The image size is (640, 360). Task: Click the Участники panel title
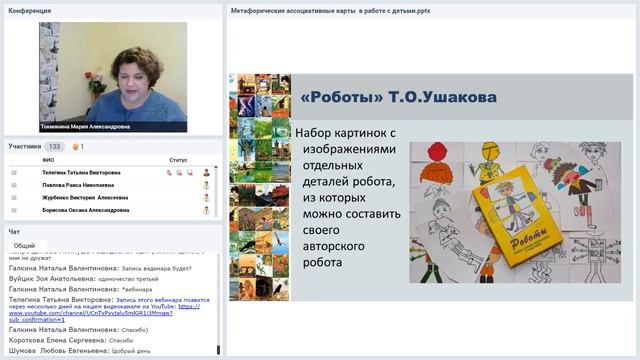click(x=25, y=146)
